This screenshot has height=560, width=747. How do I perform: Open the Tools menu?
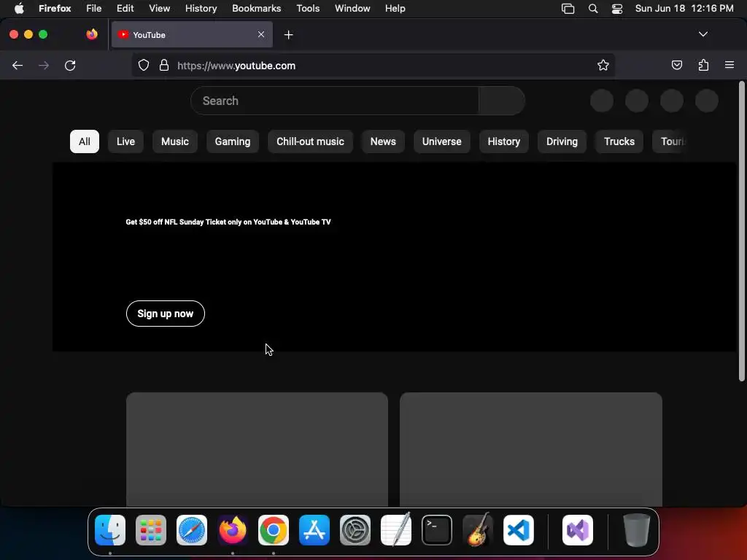click(x=309, y=8)
